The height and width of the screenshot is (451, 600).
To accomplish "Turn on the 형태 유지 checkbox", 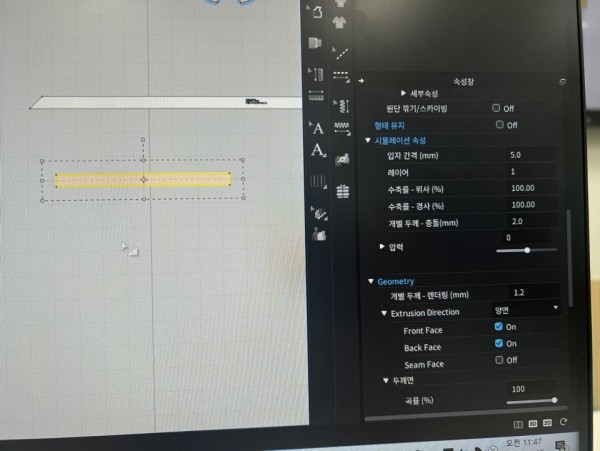I will (x=500, y=125).
